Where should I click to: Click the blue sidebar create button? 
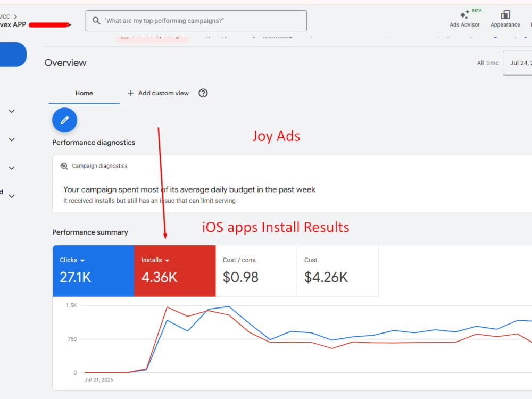(x=13, y=54)
